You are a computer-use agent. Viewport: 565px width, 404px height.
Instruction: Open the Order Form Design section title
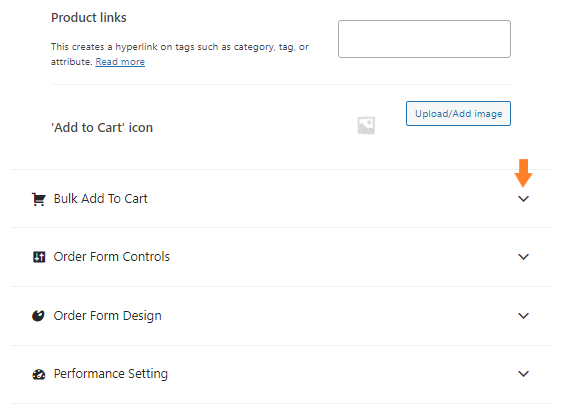pyautogui.click(x=107, y=316)
